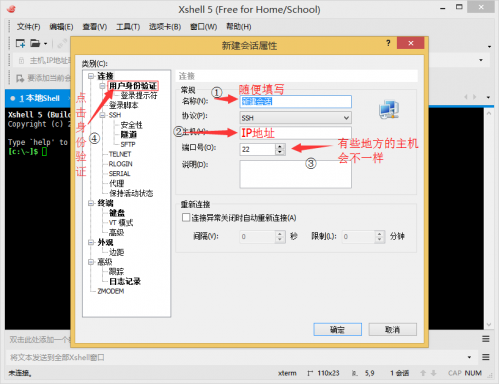Click the 取消 button
Image resolution: width=499 pixels, height=384 pixels.
pos(392,330)
